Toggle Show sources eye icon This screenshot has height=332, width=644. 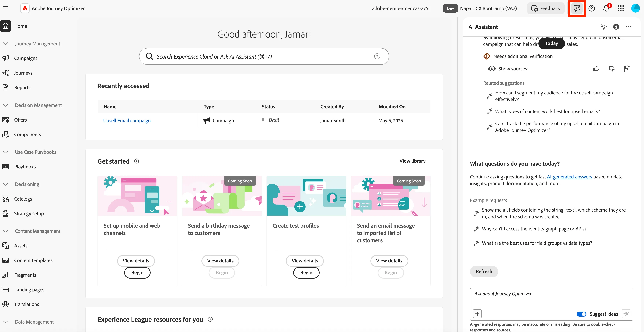pos(492,69)
